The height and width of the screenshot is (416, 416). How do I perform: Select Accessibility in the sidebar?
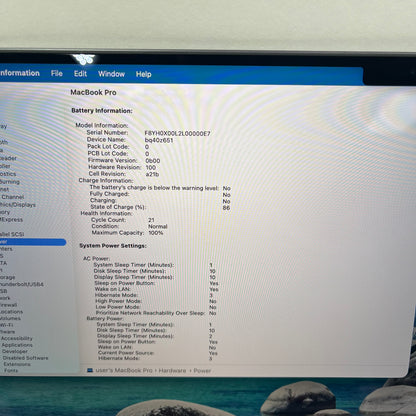[17, 338]
